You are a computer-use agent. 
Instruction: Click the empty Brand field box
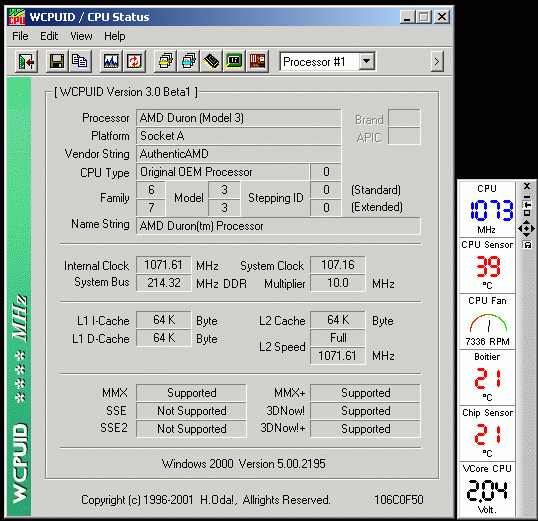[x=404, y=118]
